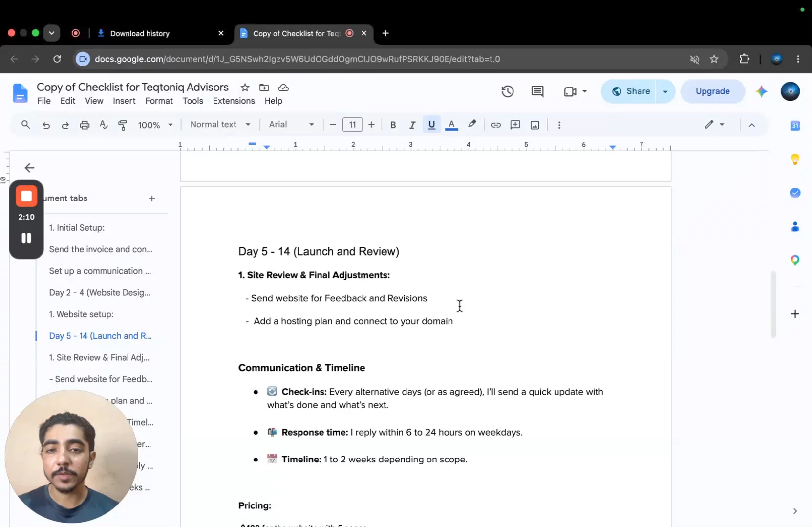The height and width of the screenshot is (527, 812).
Task: Open the Arial font dropdown
Action: (x=291, y=125)
